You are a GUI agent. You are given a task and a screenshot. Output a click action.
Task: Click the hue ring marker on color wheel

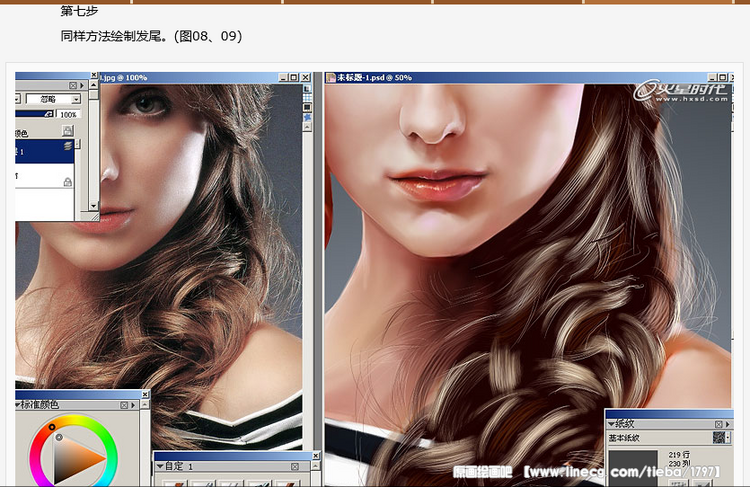click(52, 427)
